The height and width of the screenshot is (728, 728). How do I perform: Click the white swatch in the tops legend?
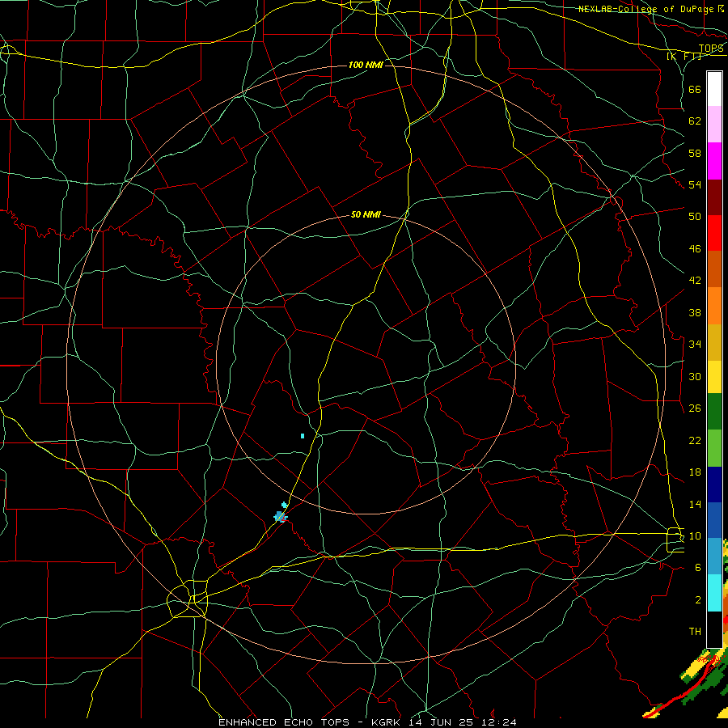point(714,89)
